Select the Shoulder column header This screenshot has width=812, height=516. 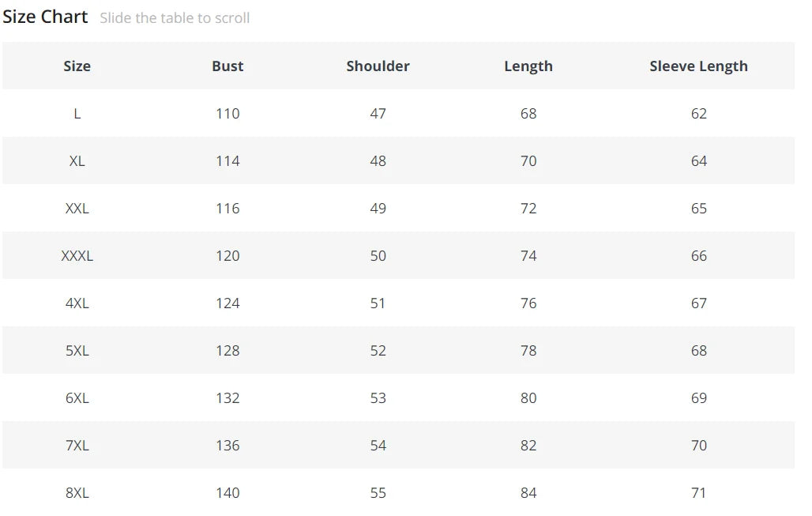click(x=378, y=66)
